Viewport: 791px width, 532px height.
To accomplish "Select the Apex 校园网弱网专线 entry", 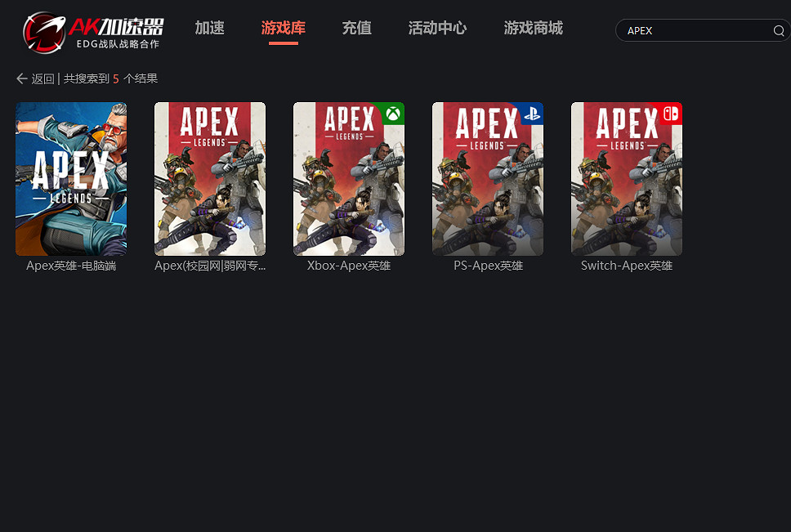I will [x=209, y=265].
